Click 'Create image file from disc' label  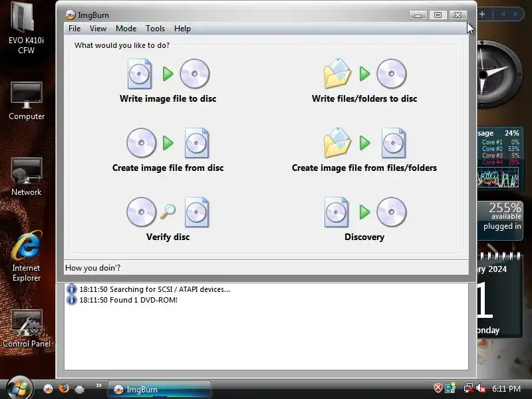(x=168, y=168)
